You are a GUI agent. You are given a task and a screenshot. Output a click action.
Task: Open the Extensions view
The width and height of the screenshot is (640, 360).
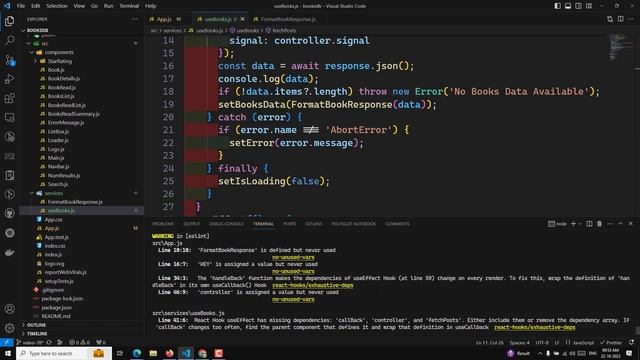pos(9,98)
